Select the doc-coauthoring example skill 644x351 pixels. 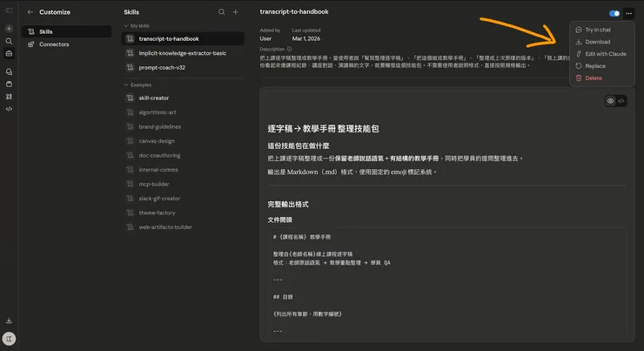click(183, 155)
